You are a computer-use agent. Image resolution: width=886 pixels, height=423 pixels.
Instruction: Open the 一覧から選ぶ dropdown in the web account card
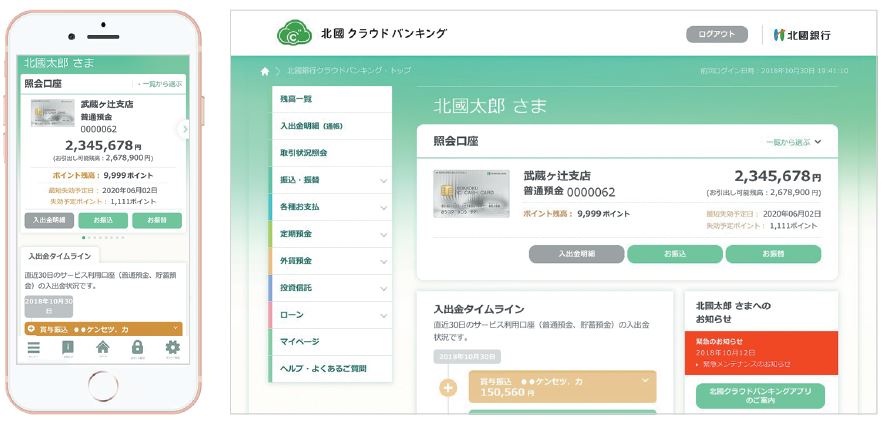793,142
